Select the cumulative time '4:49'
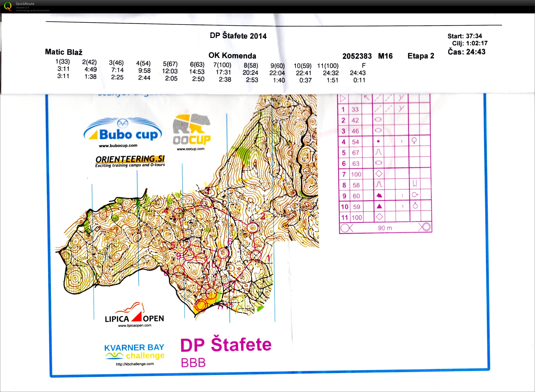This screenshot has width=535, height=392. [91, 69]
